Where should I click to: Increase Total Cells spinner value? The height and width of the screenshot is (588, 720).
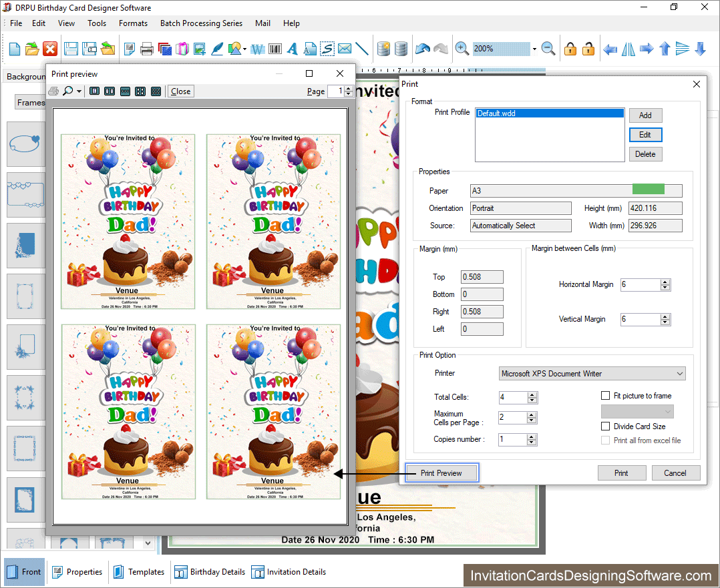(x=532, y=394)
